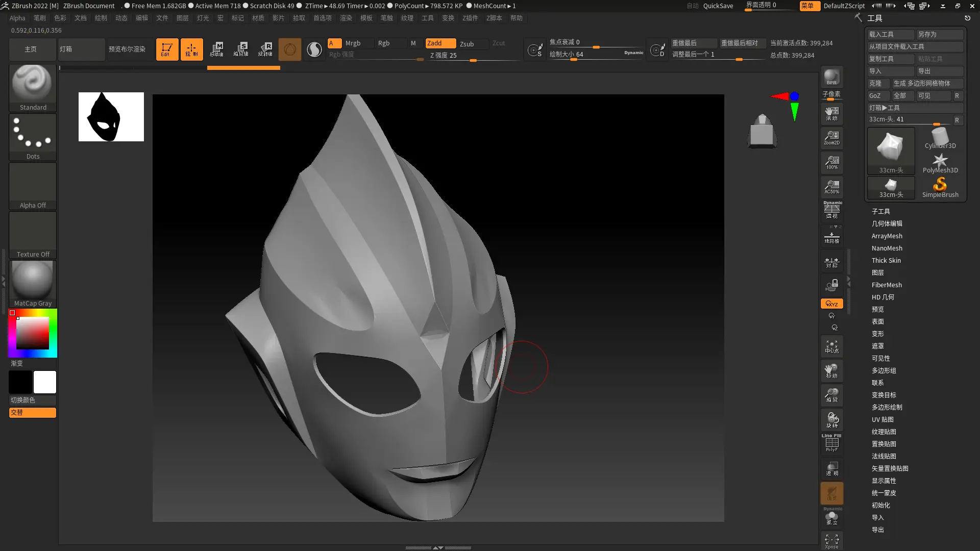
Task: Click the 移动 view move icon in right shelf
Action: click(x=831, y=371)
